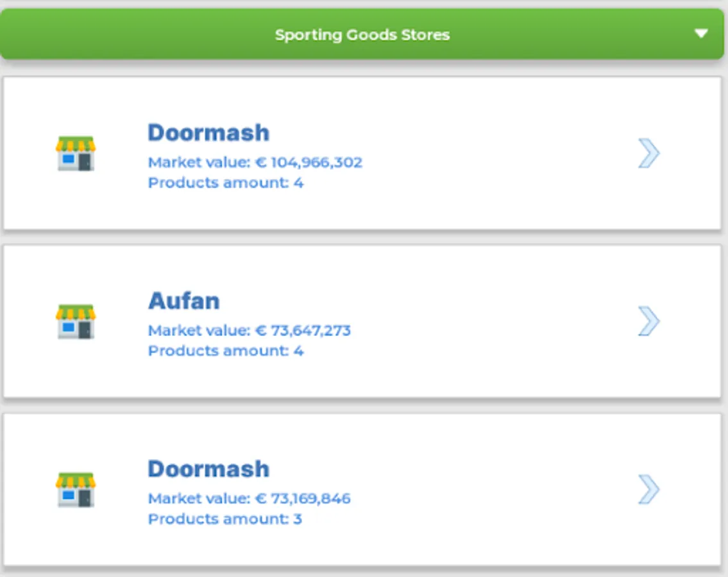The height and width of the screenshot is (577, 728).
Task: Click the Market value € 104,966,302 text
Action: [x=255, y=162]
